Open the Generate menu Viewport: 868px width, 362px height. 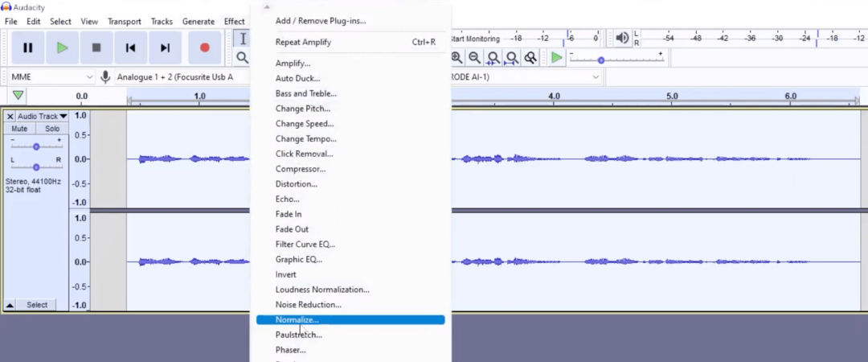(x=199, y=22)
